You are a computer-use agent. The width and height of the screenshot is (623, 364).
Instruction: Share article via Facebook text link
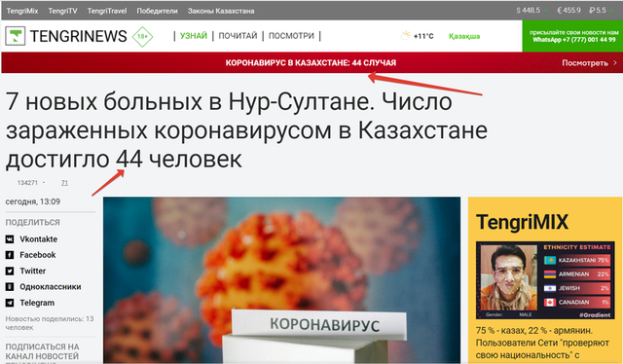pos(38,255)
